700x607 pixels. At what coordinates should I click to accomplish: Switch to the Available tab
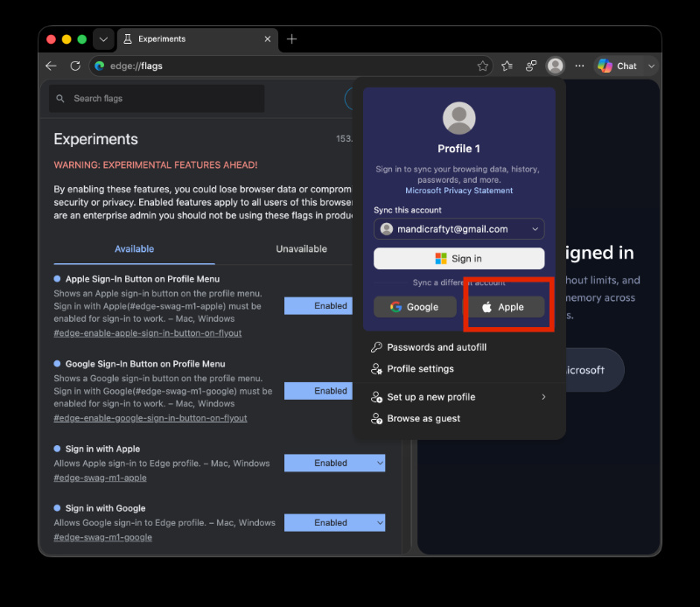(135, 249)
